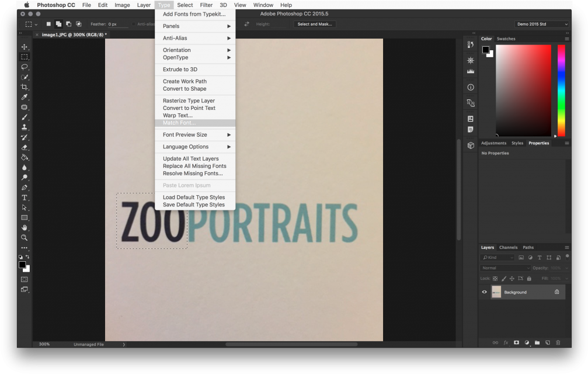The width and height of the screenshot is (588, 374).
Task: Hide the Background layer eye icon
Action: (484, 292)
